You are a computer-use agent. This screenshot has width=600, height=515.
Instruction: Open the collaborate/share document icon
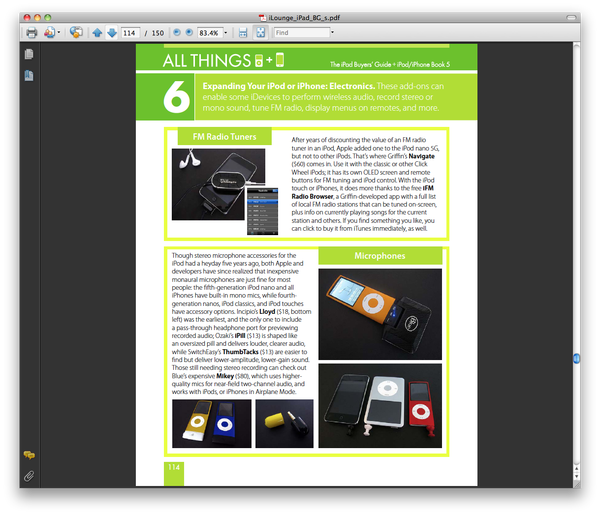pyautogui.click(x=49, y=33)
